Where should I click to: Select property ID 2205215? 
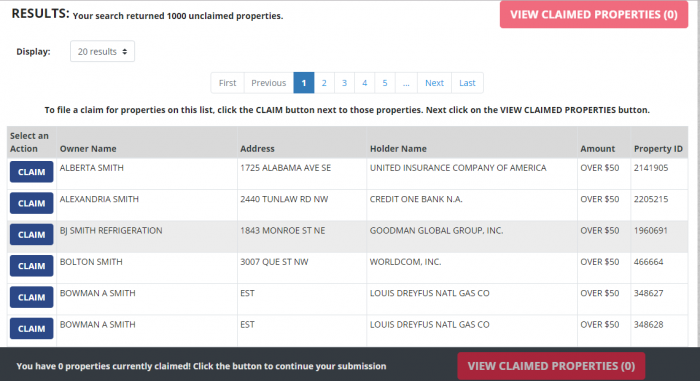pos(651,199)
